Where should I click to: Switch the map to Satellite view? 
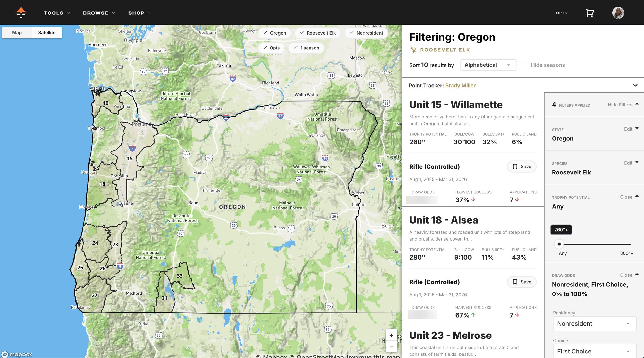click(47, 32)
